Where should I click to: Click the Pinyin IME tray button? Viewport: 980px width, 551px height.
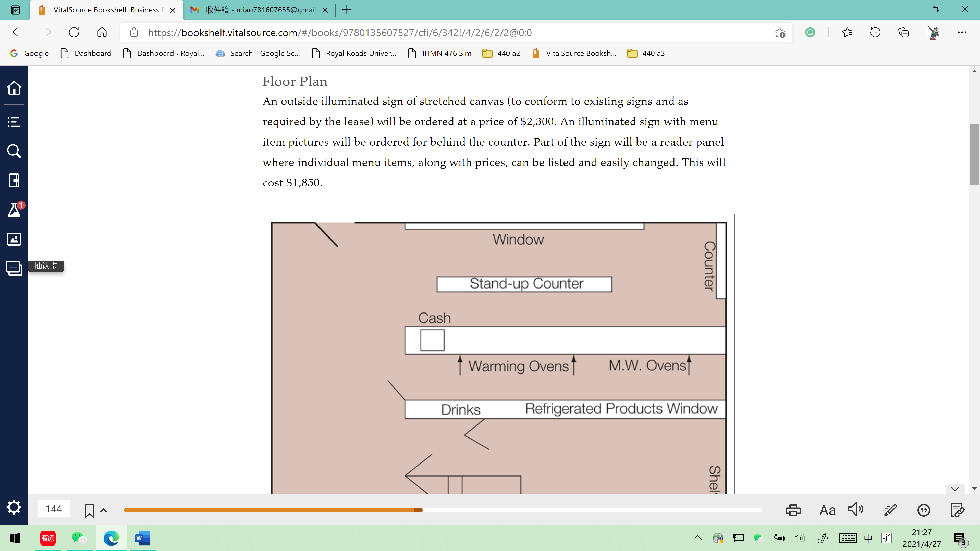(x=887, y=538)
